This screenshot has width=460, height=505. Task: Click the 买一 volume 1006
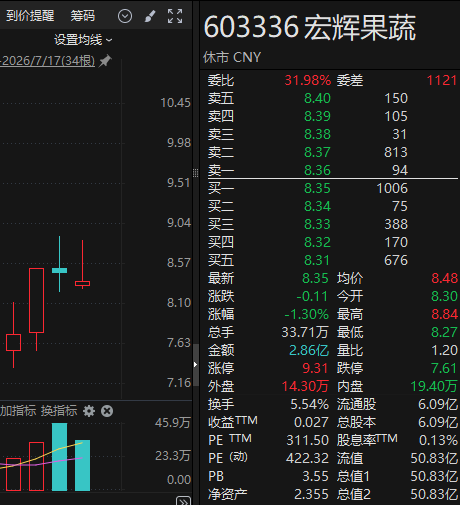[392, 188]
